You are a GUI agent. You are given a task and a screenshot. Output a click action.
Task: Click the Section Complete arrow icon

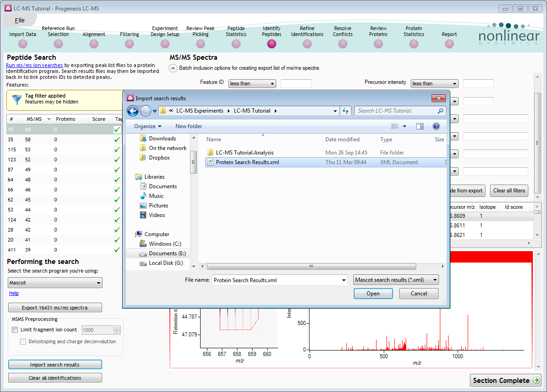pyautogui.click(x=537, y=380)
